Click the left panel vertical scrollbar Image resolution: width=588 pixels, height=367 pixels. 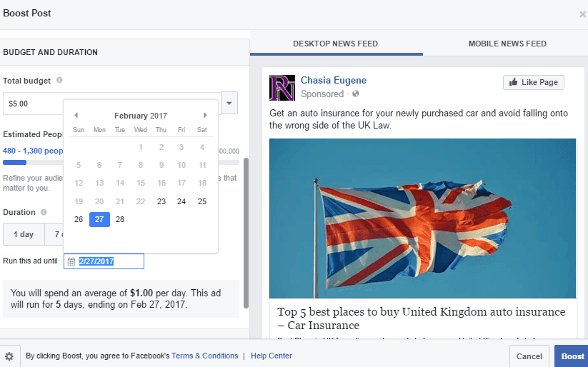(x=246, y=233)
